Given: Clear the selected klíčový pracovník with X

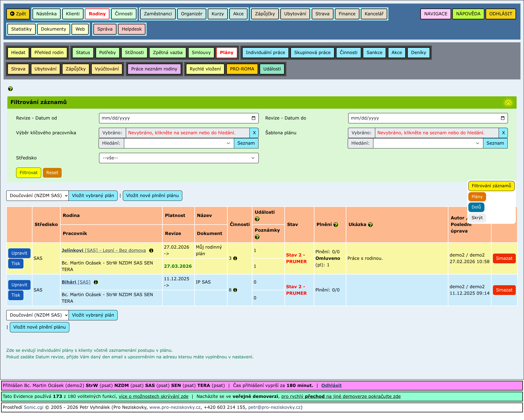Looking at the screenshot, I should point(254,133).
